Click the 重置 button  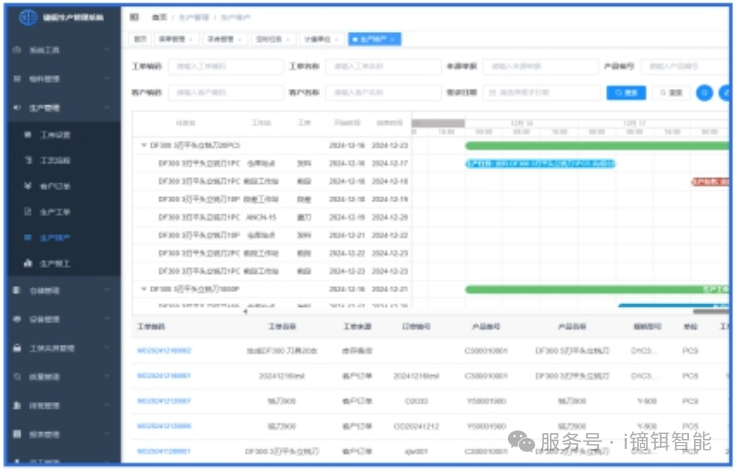coord(671,92)
